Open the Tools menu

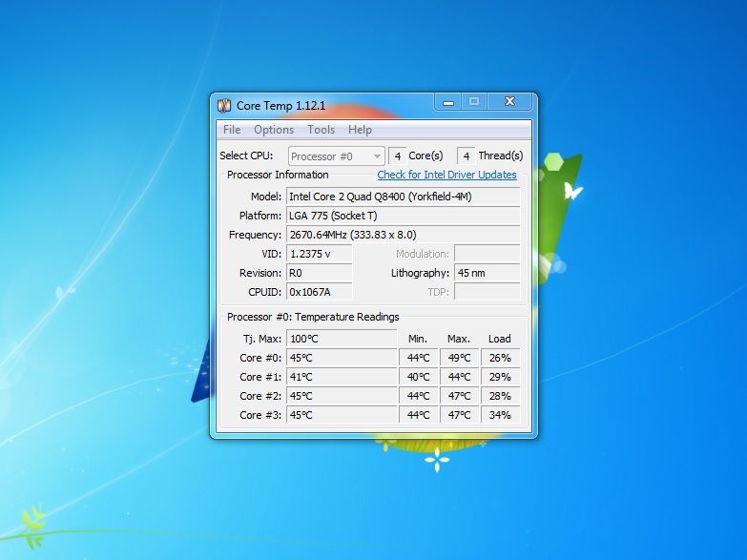(x=321, y=130)
